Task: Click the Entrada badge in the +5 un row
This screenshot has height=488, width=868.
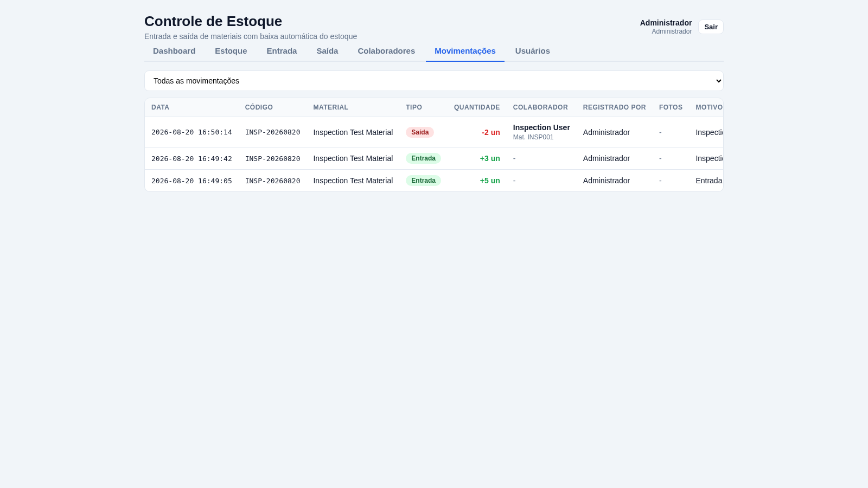Action: tap(423, 181)
